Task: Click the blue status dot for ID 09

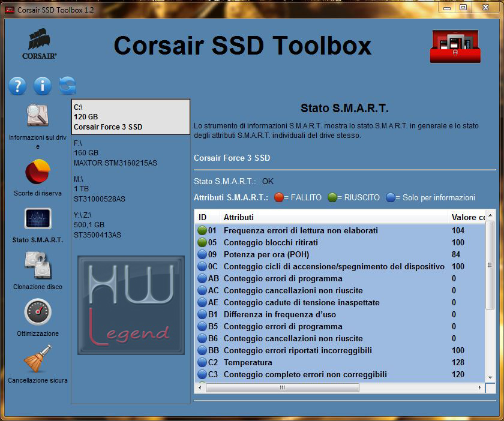Action: 202,254
